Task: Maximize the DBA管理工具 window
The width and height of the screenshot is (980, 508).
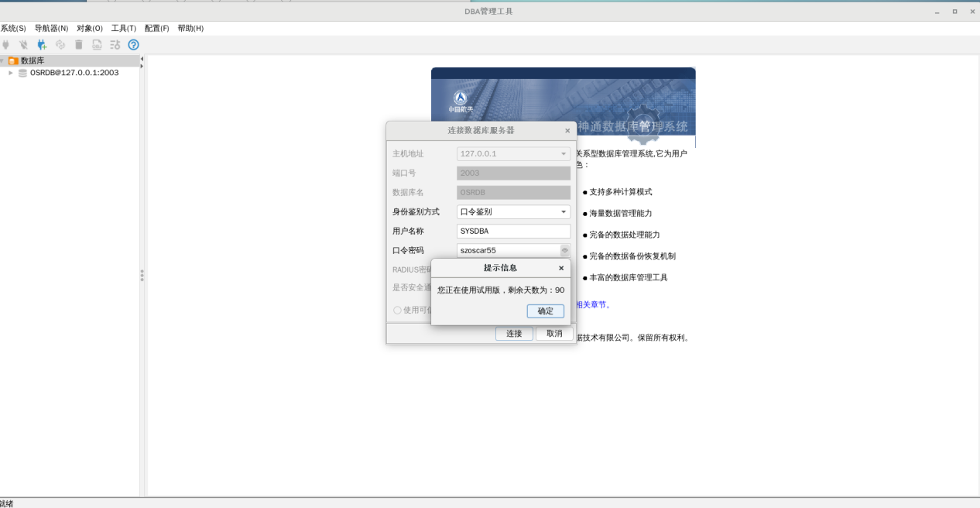Action: pos(954,12)
